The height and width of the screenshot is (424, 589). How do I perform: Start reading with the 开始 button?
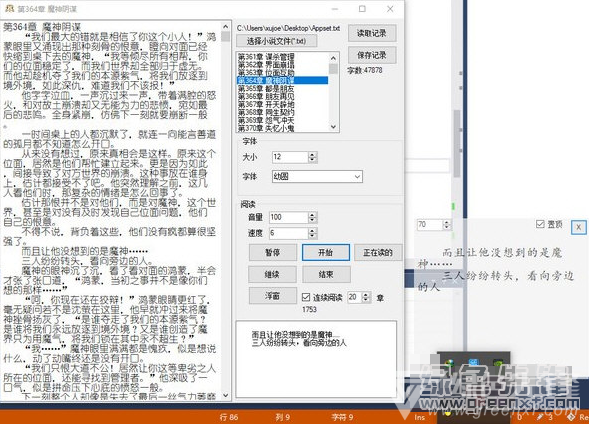[x=326, y=252]
